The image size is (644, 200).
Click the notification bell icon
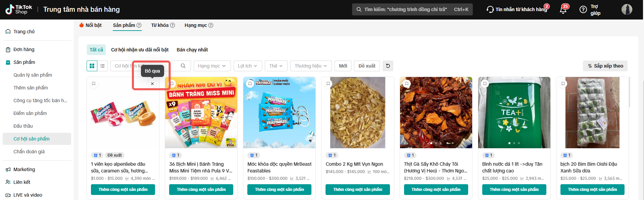coord(563,10)
